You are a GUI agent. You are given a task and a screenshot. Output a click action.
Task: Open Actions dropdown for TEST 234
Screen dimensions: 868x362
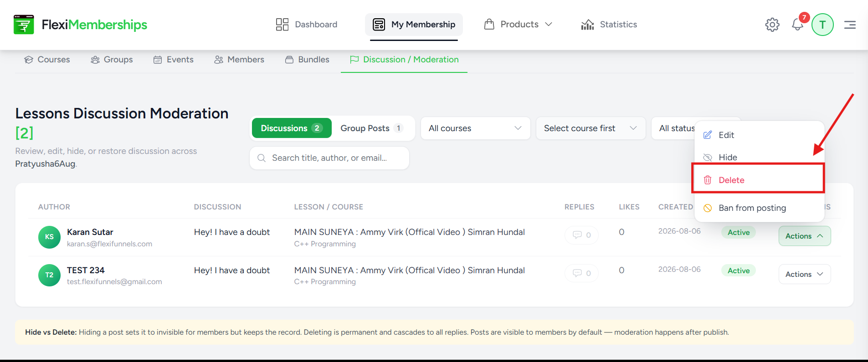point(805,274)
